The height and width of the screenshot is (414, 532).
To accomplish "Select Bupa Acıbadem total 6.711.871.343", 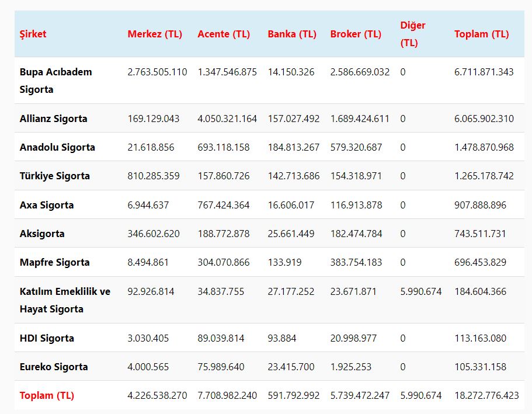I will [484, 72].
